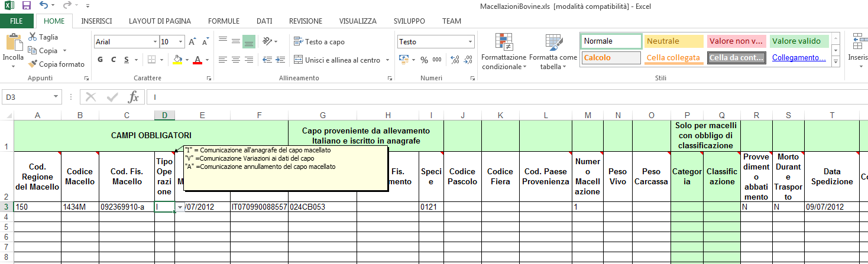Apply Calcolo cell style
Viewport: 868px width, 264px height.
[611, 58]
